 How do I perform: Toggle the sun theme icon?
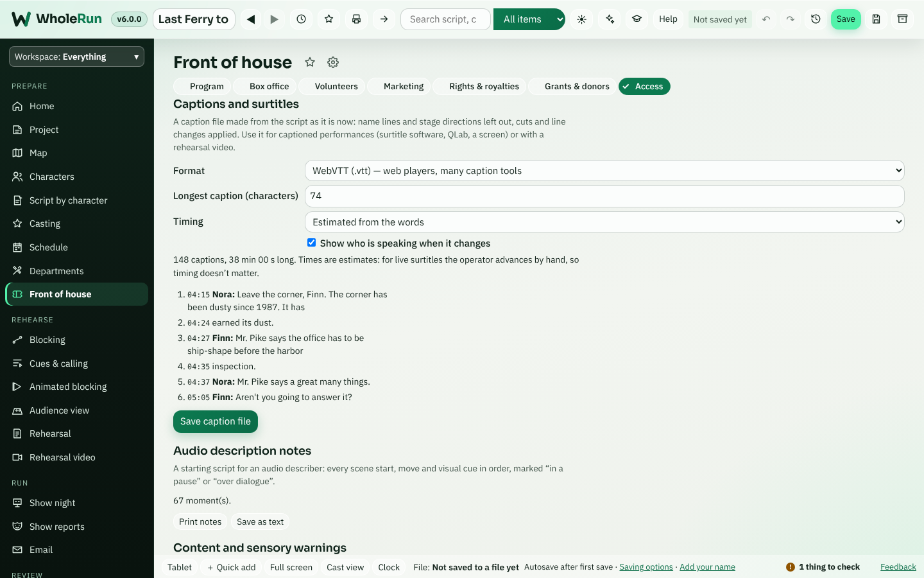pyautogui.click(x=582, y=19)
